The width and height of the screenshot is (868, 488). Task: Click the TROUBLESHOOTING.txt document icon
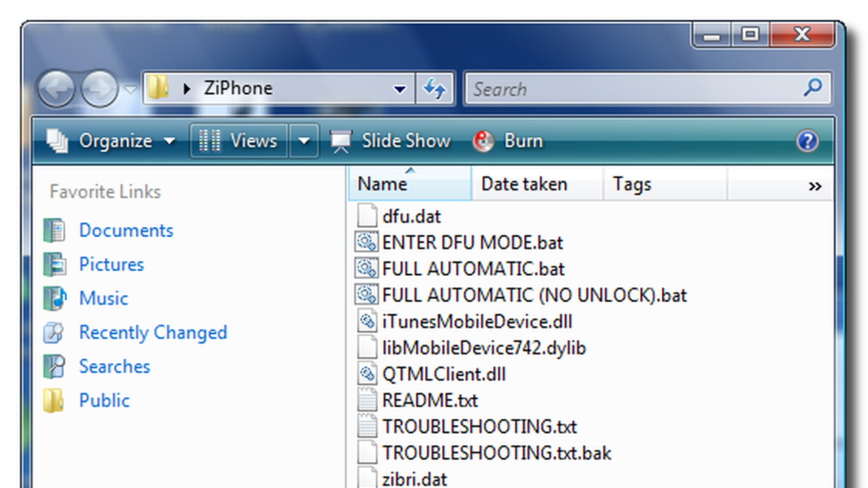[367, 427]
